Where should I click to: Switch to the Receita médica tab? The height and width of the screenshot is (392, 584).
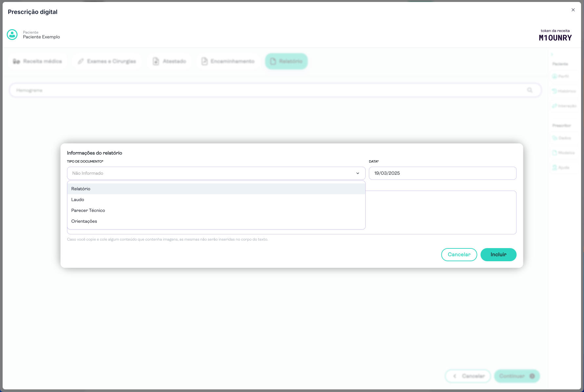38,61
